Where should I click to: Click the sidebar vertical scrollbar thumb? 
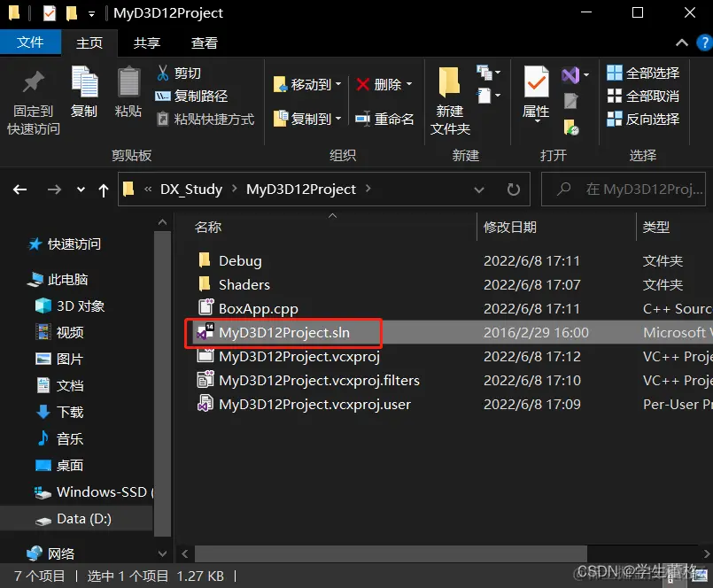point(162,384)
